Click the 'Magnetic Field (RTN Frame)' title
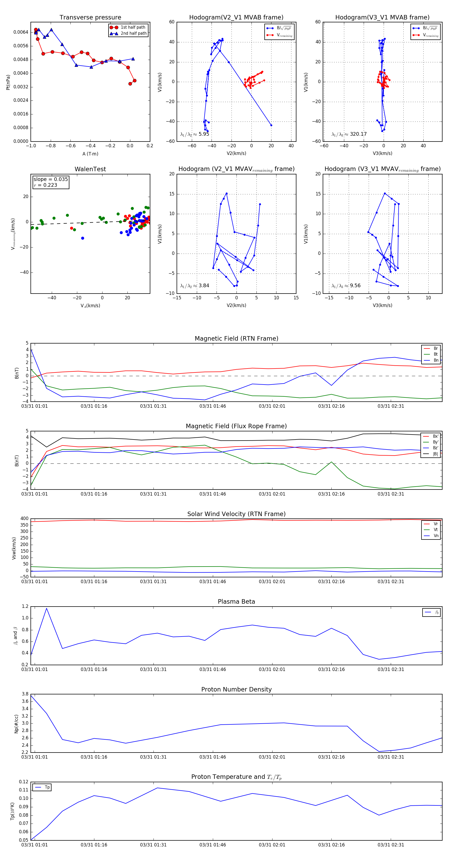473x868 pixels. [236, 339]
